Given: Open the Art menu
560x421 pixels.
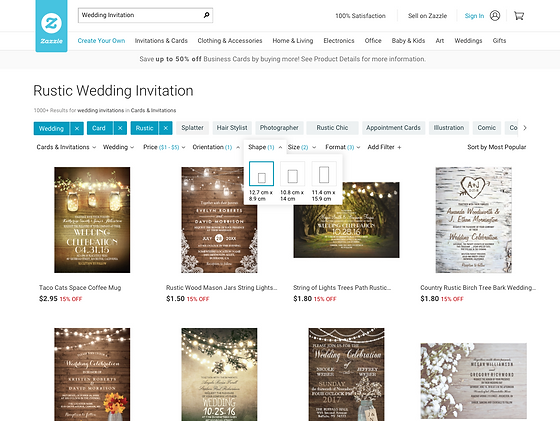Looking at the screenshot, I should tap(440, 41).
